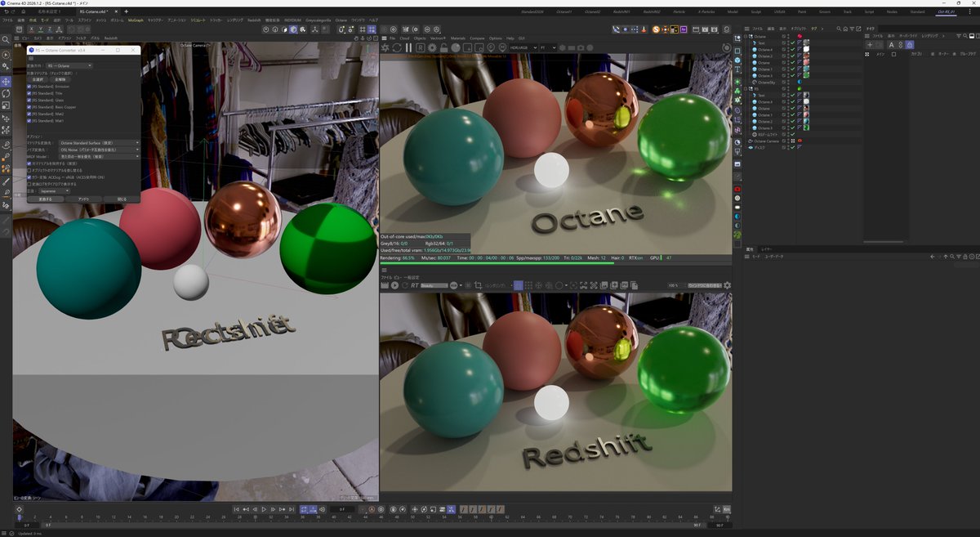Click undo arrow in the top bar
980x537 pixels.
click(6, 11)
